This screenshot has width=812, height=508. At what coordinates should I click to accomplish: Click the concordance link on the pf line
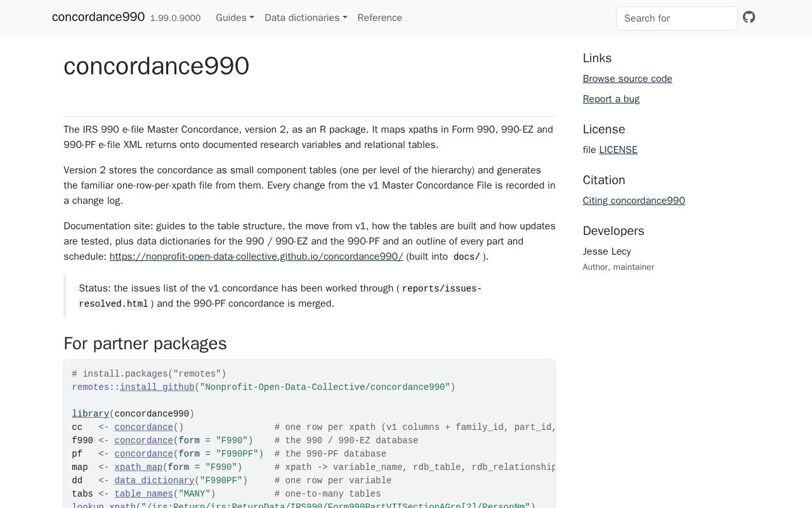143,454
